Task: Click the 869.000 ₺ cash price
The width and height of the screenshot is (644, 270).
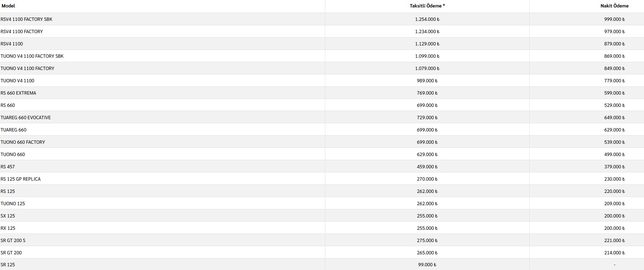Action: 615,56
